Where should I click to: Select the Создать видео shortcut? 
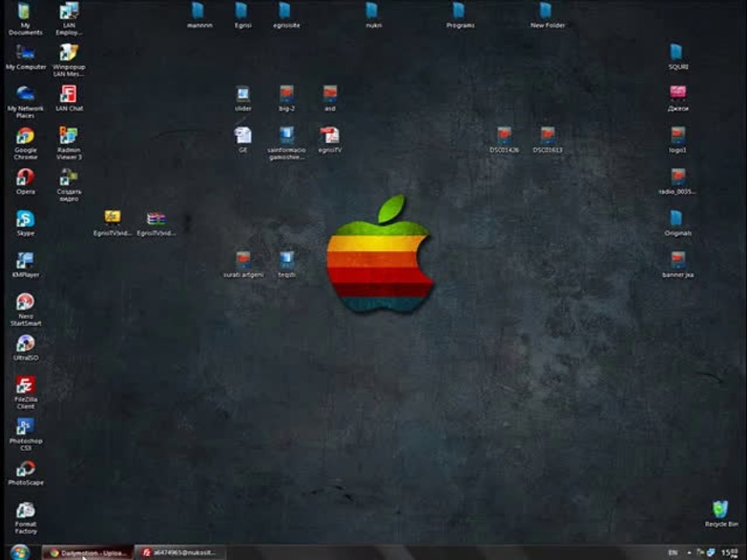(69, 185)
